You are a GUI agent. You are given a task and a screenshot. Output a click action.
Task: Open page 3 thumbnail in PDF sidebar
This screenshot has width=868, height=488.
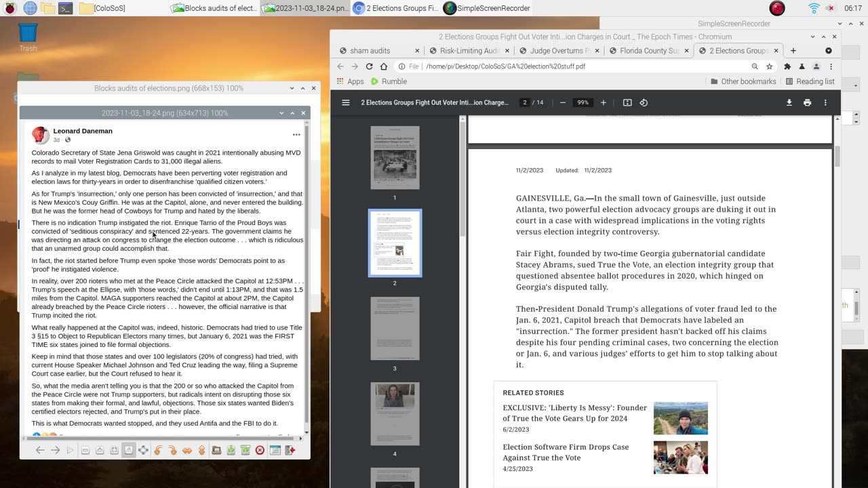[x=395, y=329]
